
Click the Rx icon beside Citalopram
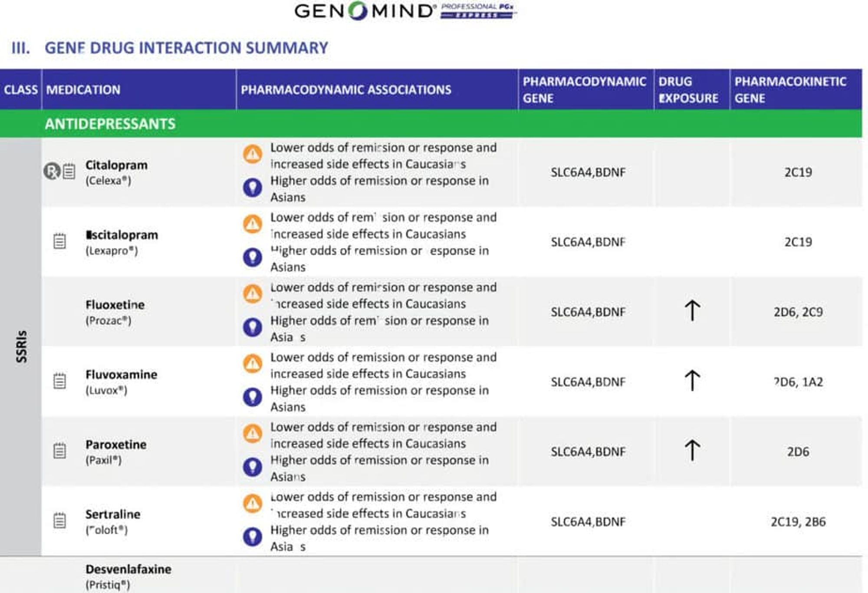pyautogui.click(x=52, y=171)
